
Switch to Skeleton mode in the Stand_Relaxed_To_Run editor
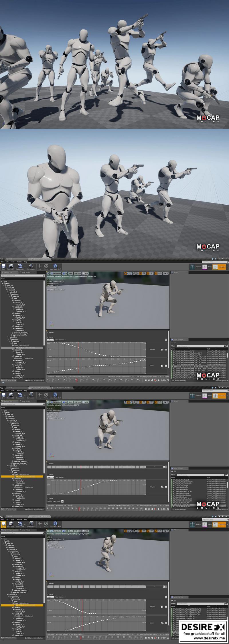point(196,524)
